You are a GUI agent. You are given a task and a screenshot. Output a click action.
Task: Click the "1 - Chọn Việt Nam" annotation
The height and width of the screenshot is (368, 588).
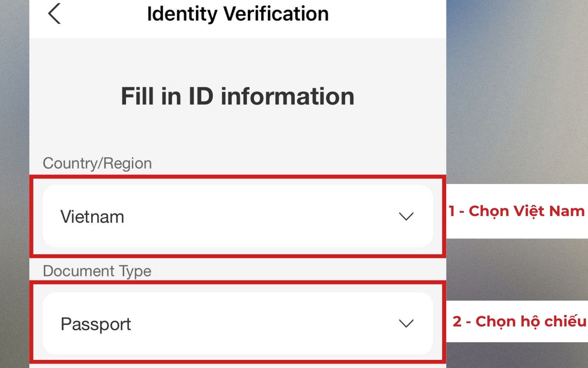point(516,211)
